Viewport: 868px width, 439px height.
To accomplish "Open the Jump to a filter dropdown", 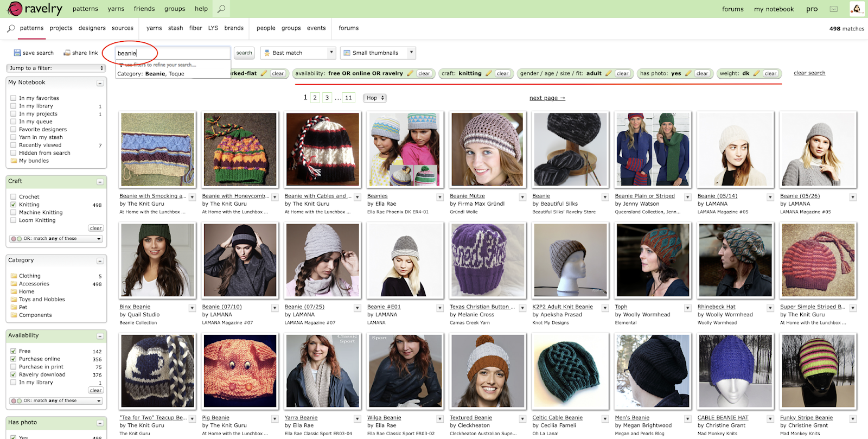I will coord(56,68).
